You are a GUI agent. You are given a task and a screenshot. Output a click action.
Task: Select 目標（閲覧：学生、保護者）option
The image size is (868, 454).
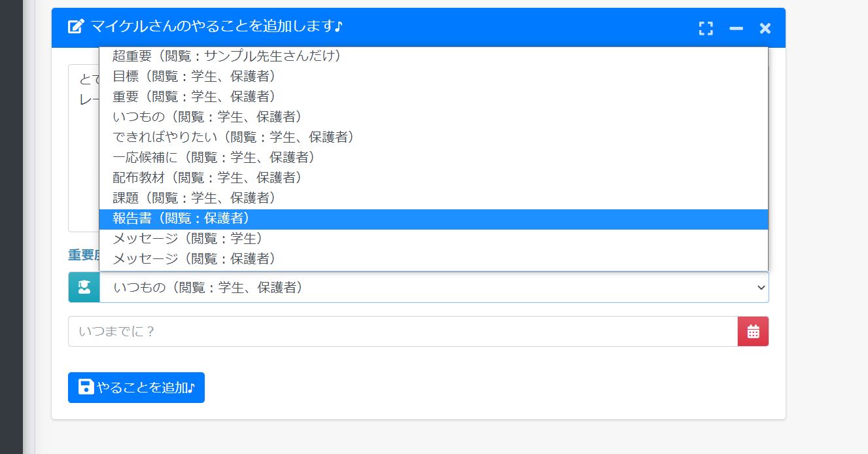tap(193, 76)
